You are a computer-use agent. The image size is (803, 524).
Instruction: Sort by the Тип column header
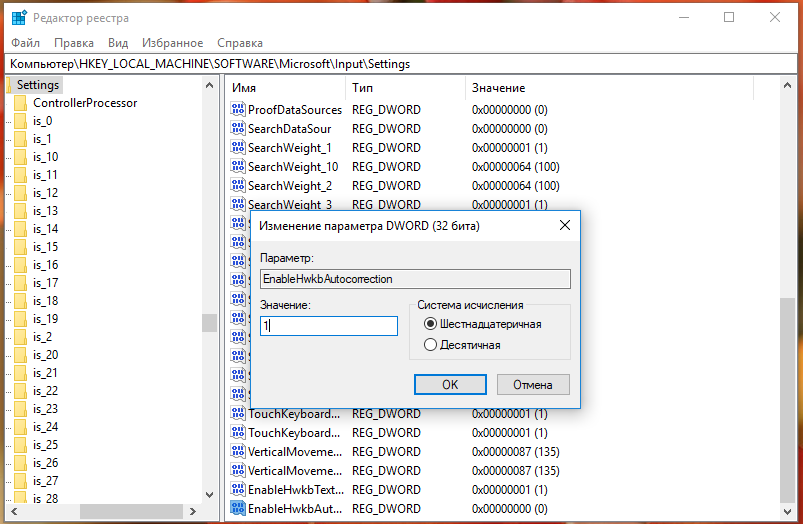tap(406, 88)
